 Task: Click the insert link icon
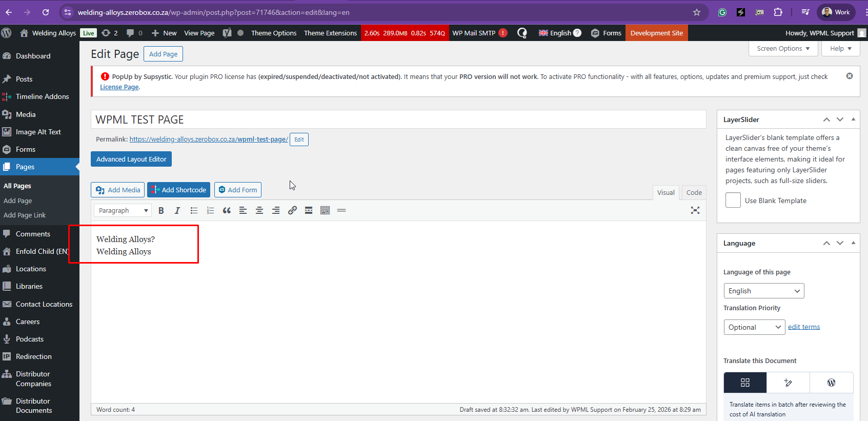click(292, 210)
